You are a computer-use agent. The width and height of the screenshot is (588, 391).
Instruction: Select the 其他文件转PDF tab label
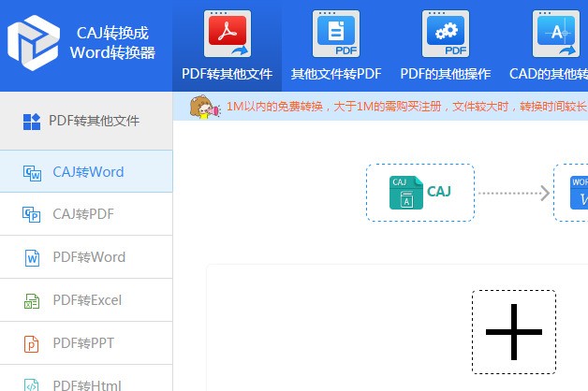(x=336, y=74)
